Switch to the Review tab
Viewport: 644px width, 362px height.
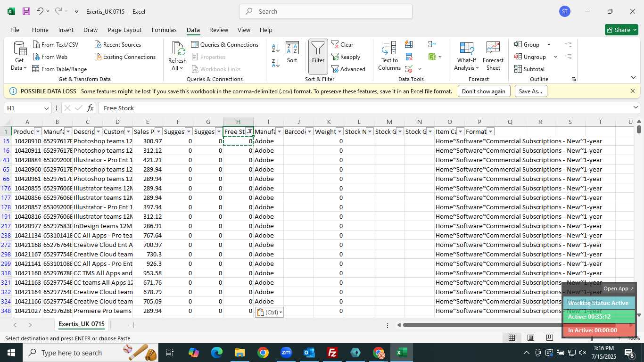tap(219, 30)
